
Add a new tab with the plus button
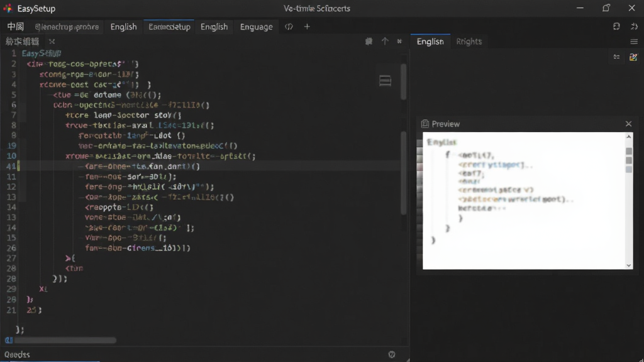tap(307, 26)
